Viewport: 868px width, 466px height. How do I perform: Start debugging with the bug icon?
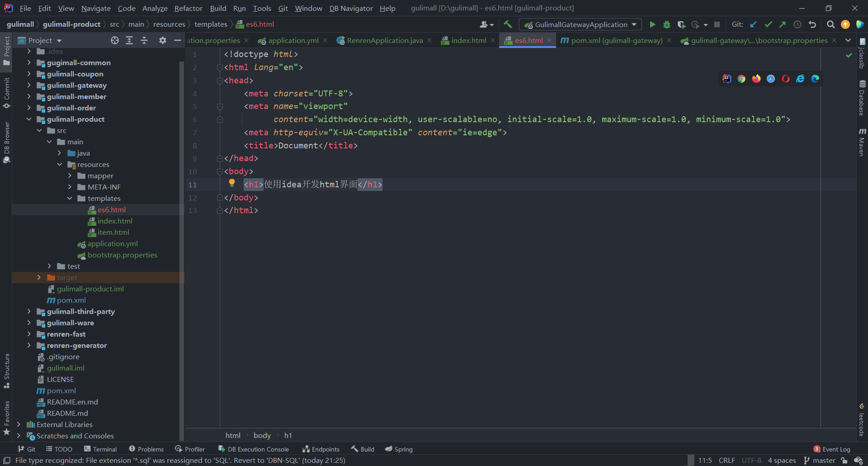(667, 24)
